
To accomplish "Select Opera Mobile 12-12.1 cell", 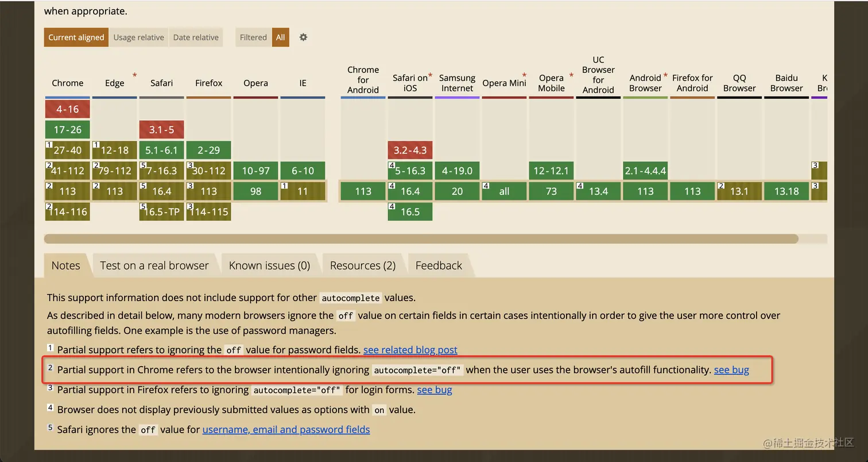I will tap(552, 171).
